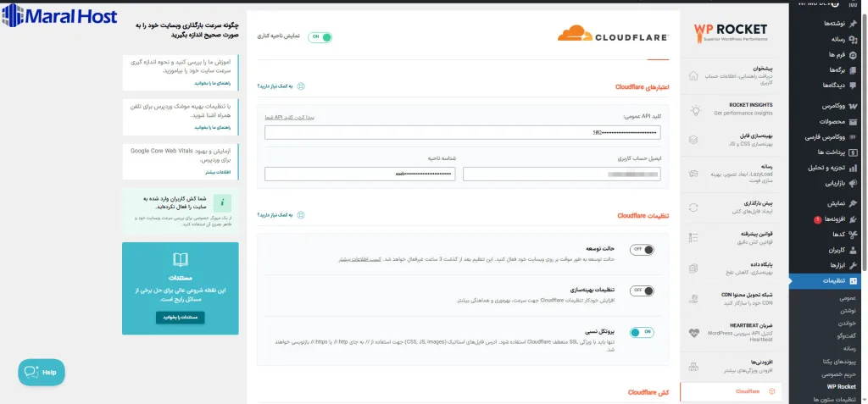Open the preload (پیش بارگذاری) refresh icon

(693, 208)
